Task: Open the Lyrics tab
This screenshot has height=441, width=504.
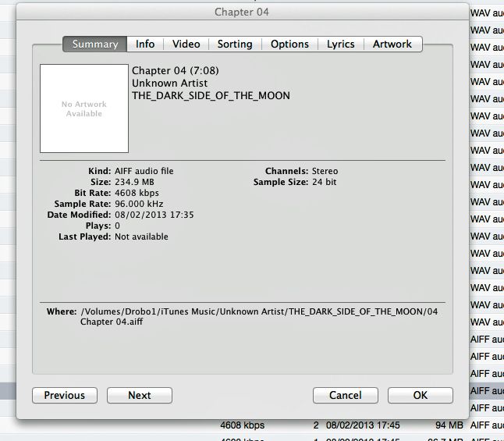Action: [x=341, y=44]
